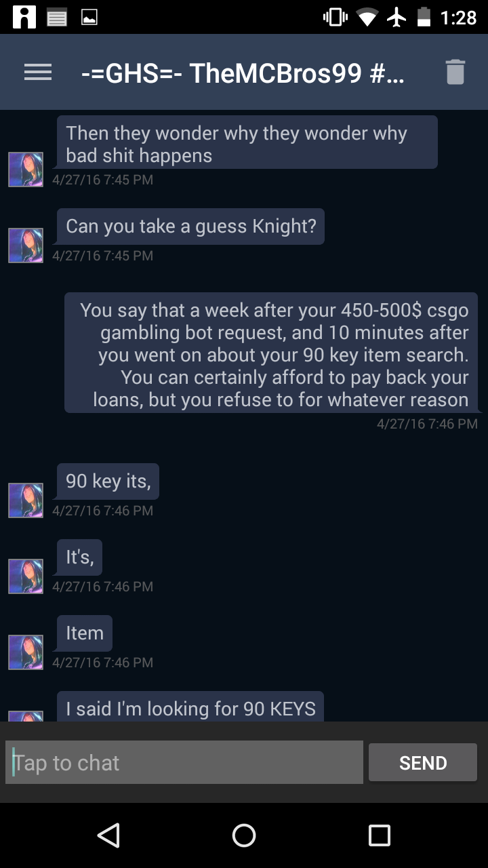This screenshot has width=488, height=868.
Task: Tap avatar next to the 'Item' message
Action: [26, 652]
